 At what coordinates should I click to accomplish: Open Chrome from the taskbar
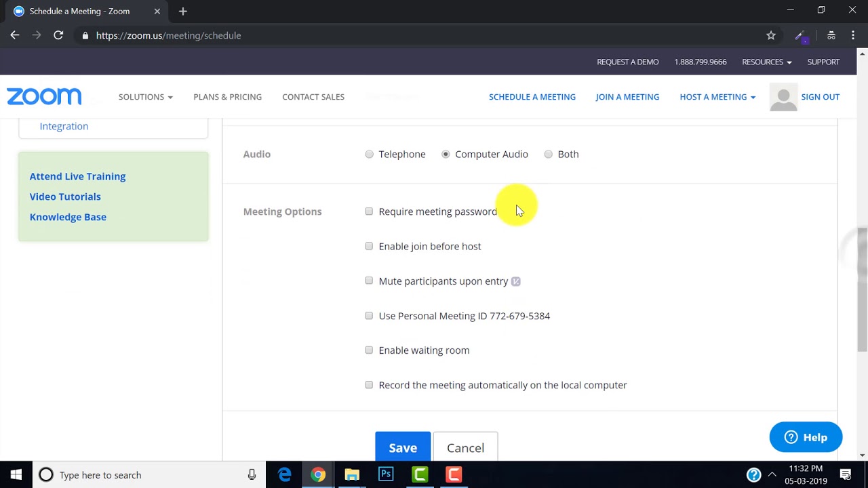pos(318,474)
